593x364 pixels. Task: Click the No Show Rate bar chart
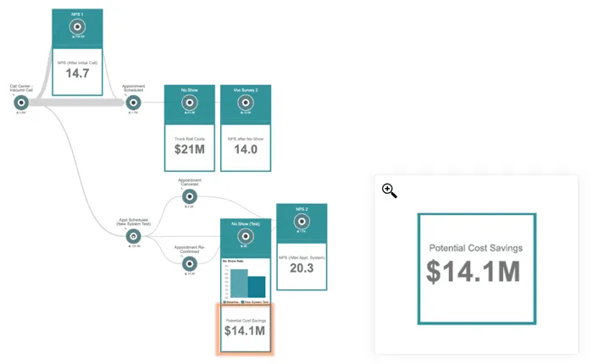246,282
